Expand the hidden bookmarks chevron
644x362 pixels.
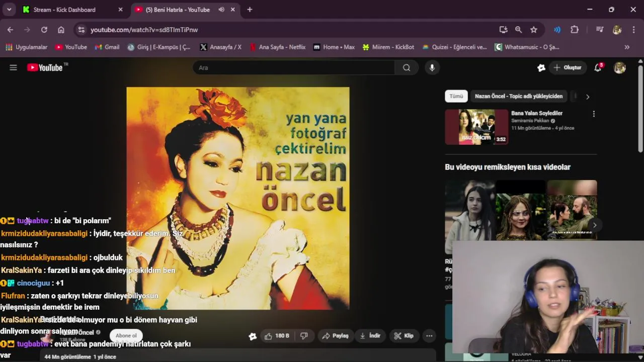[627, 47]
